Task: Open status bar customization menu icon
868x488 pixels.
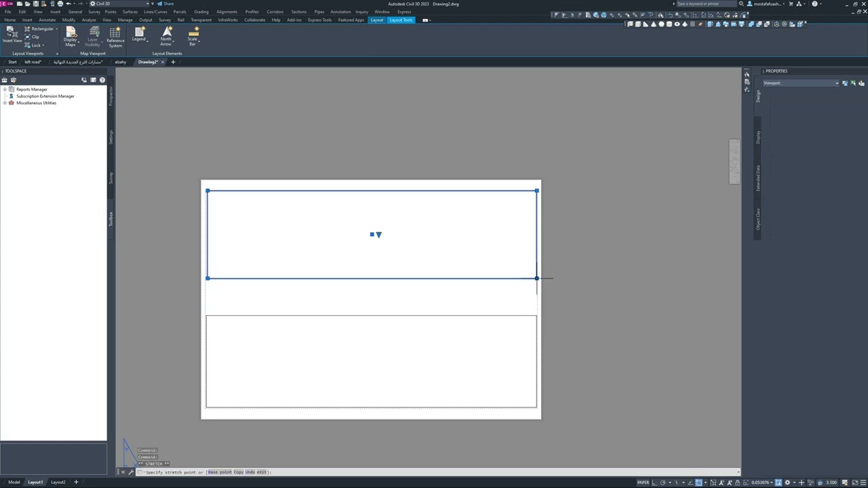Action: (x=863, y=483)
